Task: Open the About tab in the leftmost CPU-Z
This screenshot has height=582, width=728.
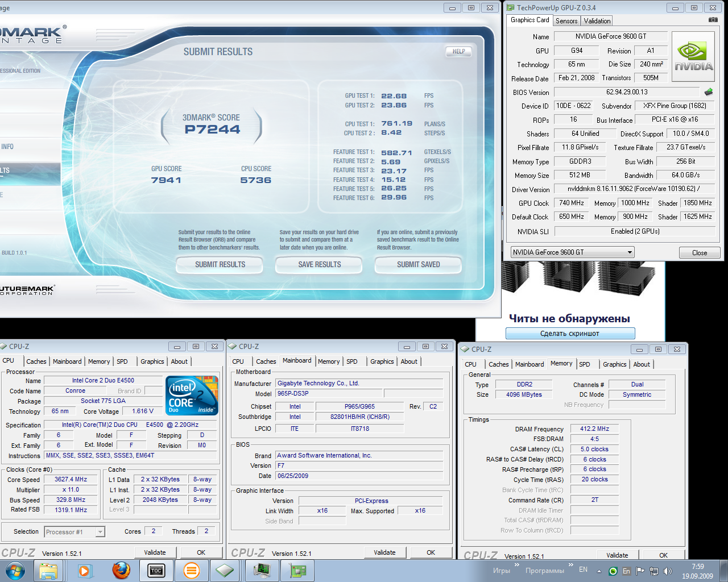Action: coord(179,361)
